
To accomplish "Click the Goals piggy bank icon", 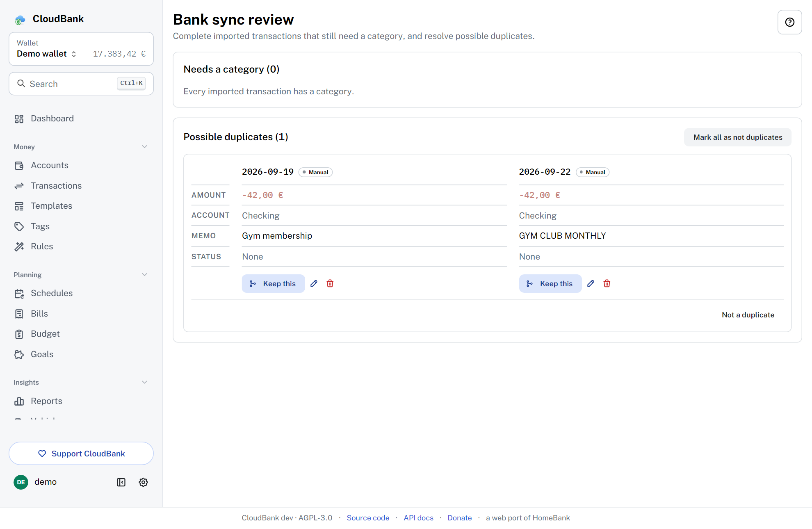I will click(19, 354).
